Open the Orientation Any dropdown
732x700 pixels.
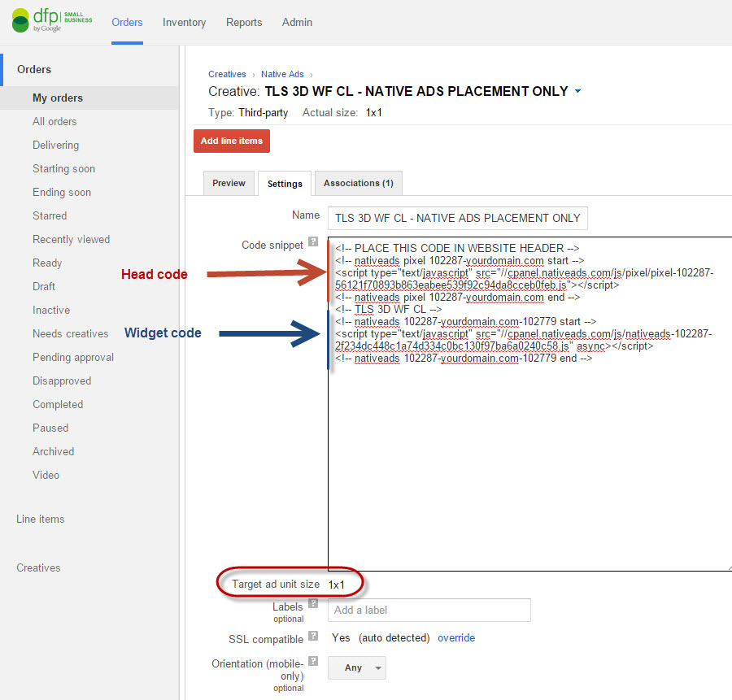(x=357, y=667)
